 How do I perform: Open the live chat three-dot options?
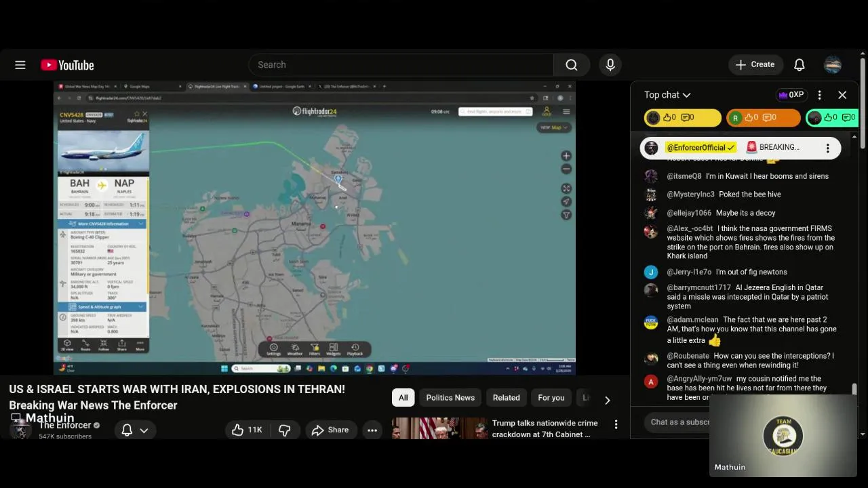click(819, 95)
